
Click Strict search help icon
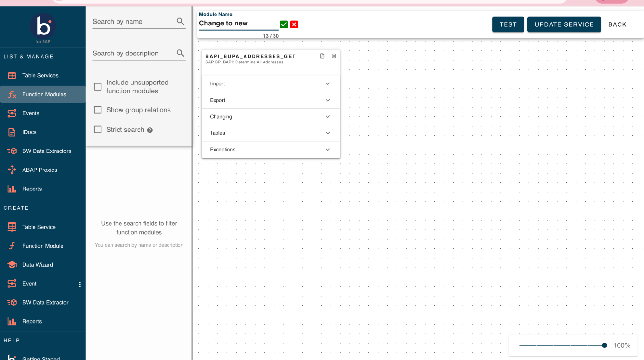click(x=150, y=130)
